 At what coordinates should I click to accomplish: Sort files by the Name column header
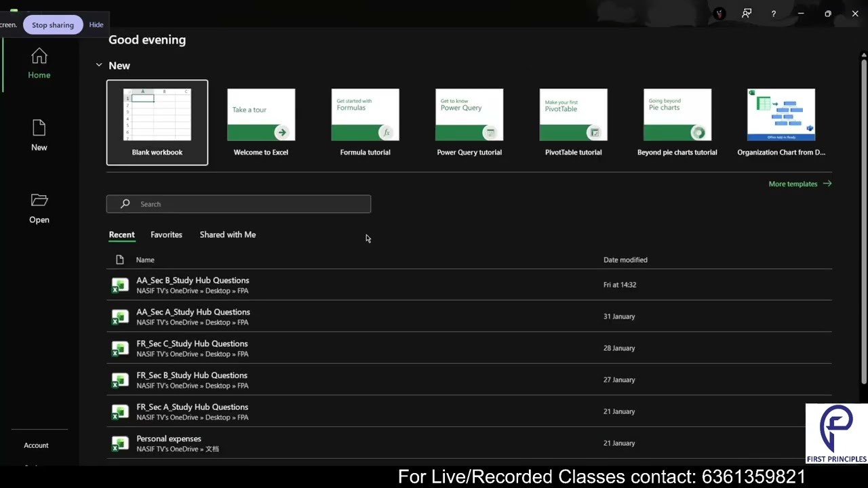click(x=145, y=260)
